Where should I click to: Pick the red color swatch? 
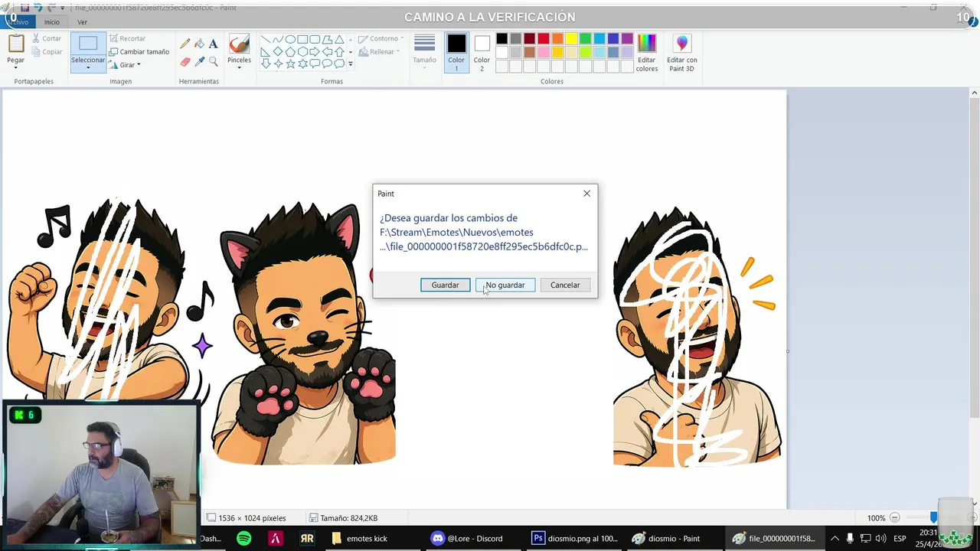544,39
